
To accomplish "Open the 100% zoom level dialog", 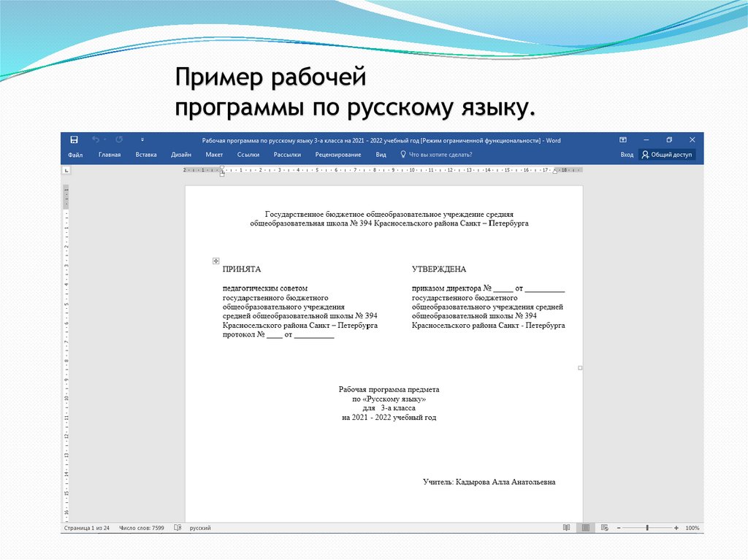I will pyautogui.click(x=692, y=528).
